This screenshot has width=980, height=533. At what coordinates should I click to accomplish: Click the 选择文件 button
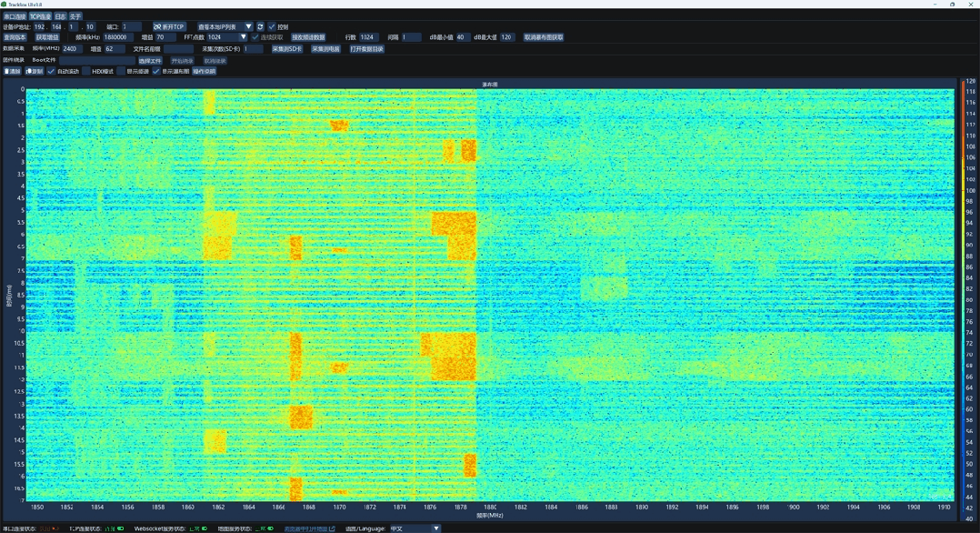(150, 61)
